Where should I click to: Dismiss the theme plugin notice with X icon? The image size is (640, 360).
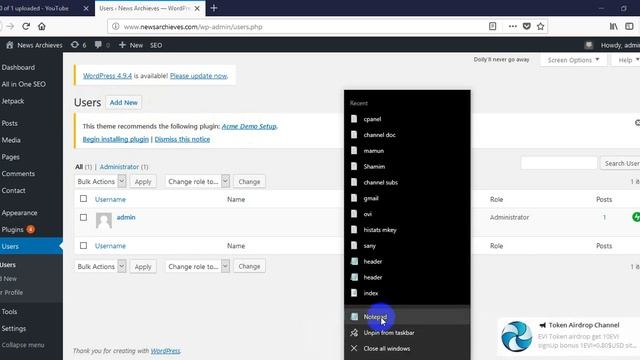tap(637, 122)
